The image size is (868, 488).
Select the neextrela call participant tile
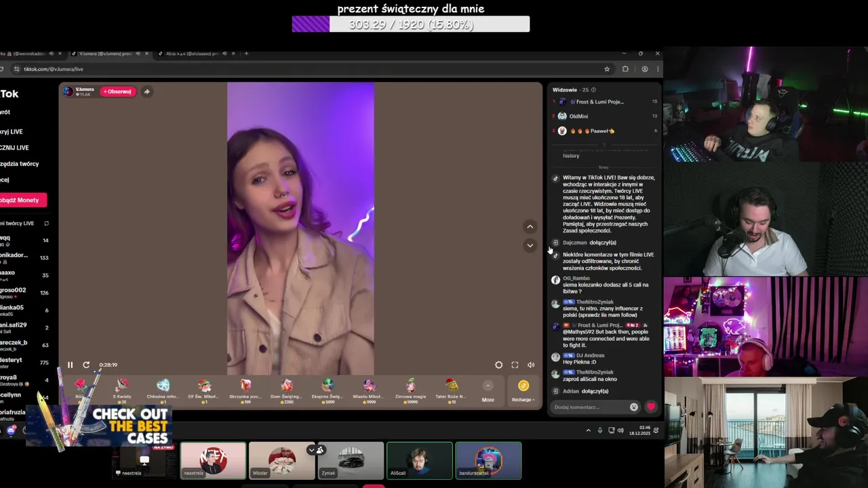213,461
